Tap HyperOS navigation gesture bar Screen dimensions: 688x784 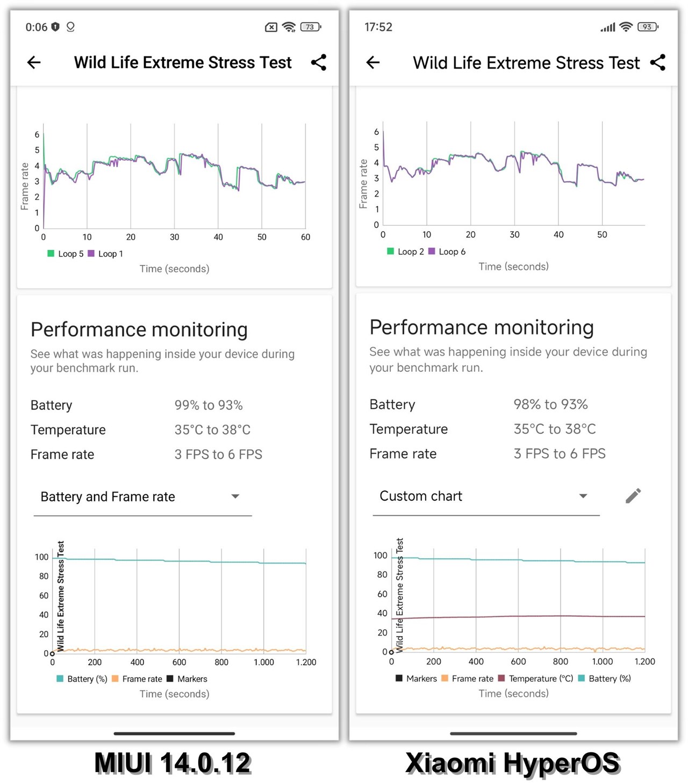point(513,733)
